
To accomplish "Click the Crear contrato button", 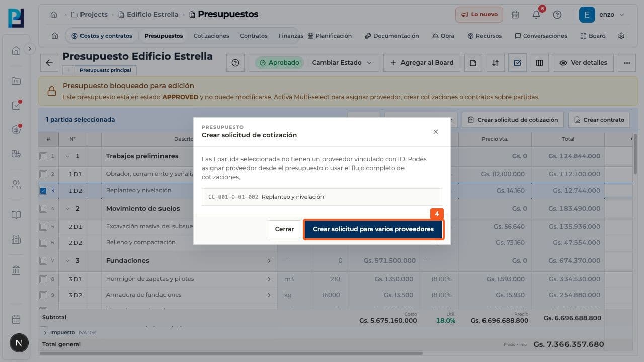I will (x=599, y=120).
